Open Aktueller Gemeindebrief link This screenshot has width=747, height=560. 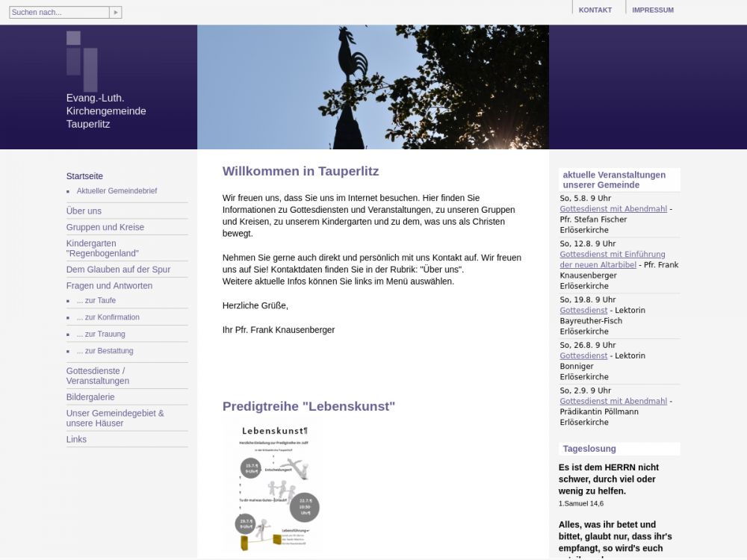click(117, 191)
